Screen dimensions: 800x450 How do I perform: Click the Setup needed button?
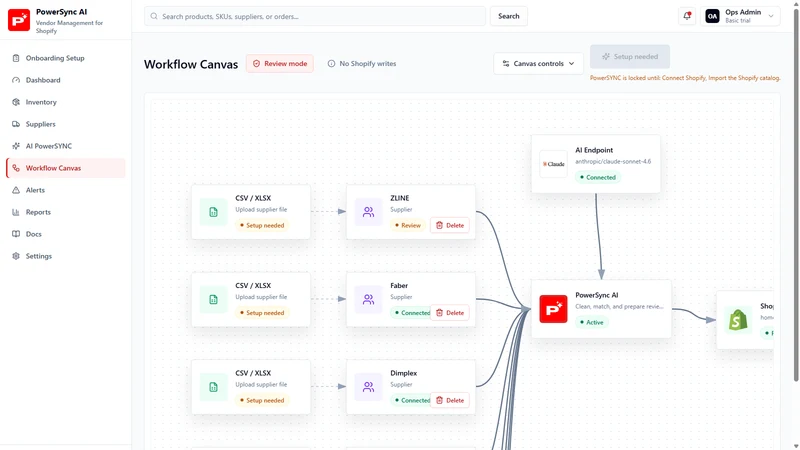tap(630, 57)
